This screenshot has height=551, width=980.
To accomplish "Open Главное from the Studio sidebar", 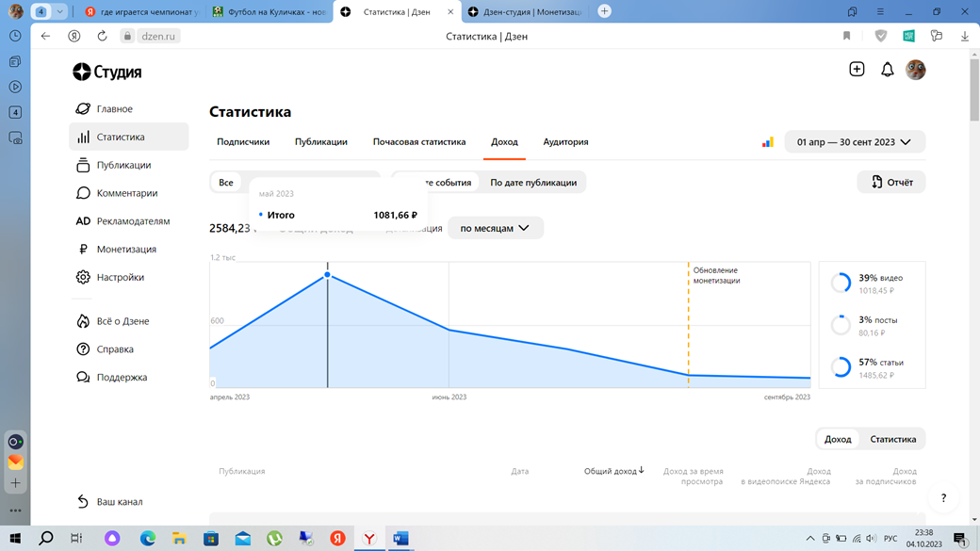I will pyautogui.click(x=114, y=108).
